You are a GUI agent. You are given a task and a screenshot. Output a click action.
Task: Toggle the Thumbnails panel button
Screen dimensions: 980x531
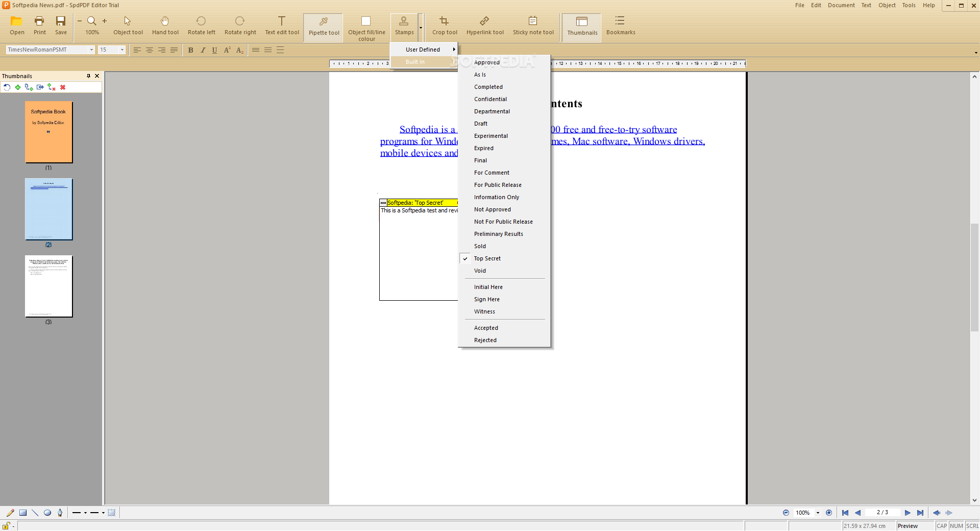[582, 27]
